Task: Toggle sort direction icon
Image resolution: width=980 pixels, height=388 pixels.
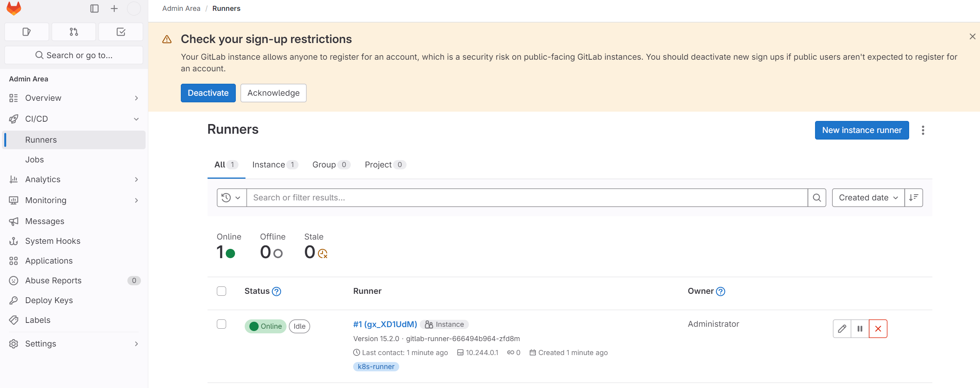Action: [914, 198]
